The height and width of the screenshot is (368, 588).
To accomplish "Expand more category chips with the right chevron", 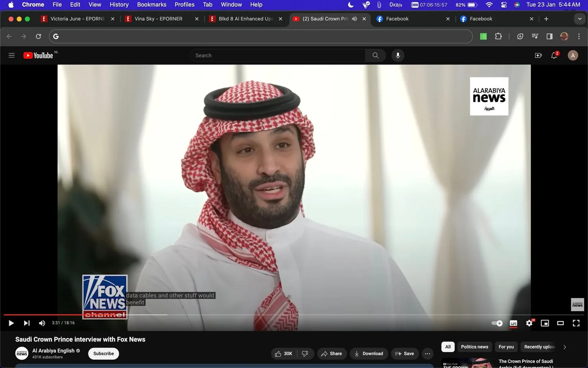I will pos(564,347).
